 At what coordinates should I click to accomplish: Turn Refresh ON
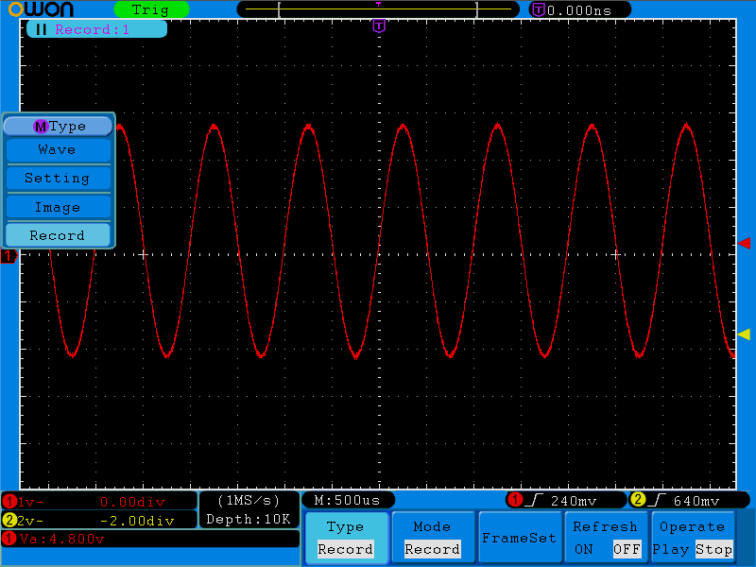[x=583, y=549]
